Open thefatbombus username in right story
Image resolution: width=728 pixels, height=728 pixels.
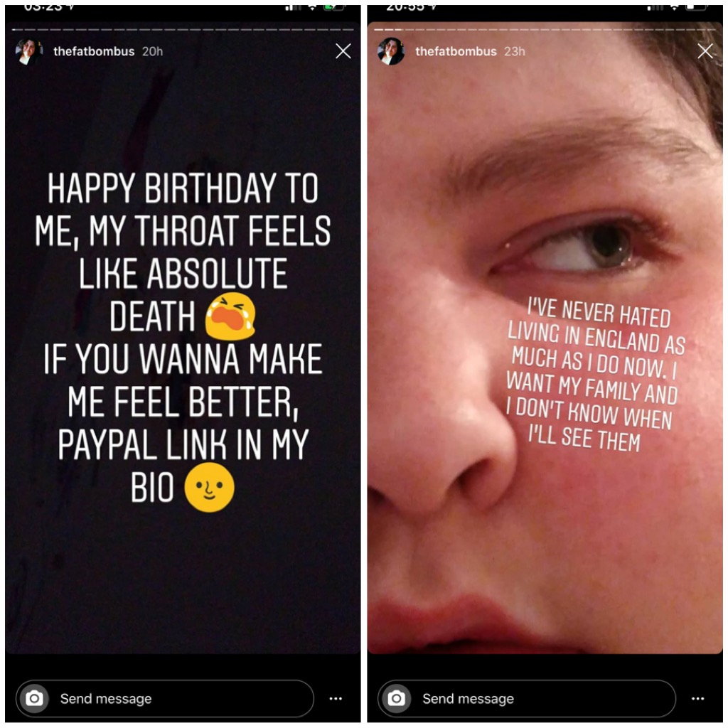point(456,51)
